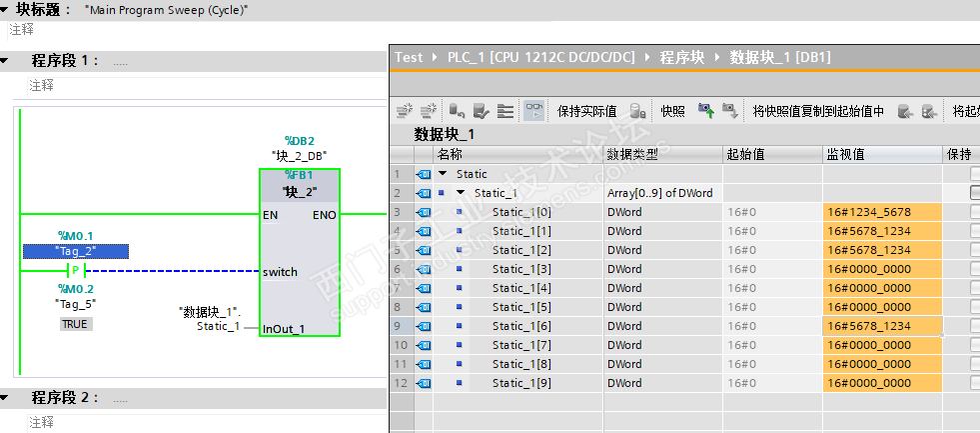
Task: Click the tag icon in Static_1[3] row
Action: [x=424, y=269]
